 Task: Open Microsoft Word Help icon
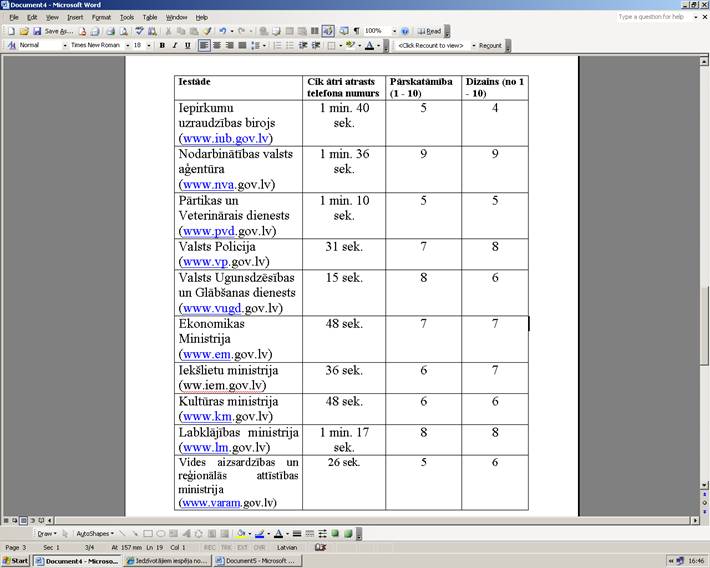(x=405, y=31)
